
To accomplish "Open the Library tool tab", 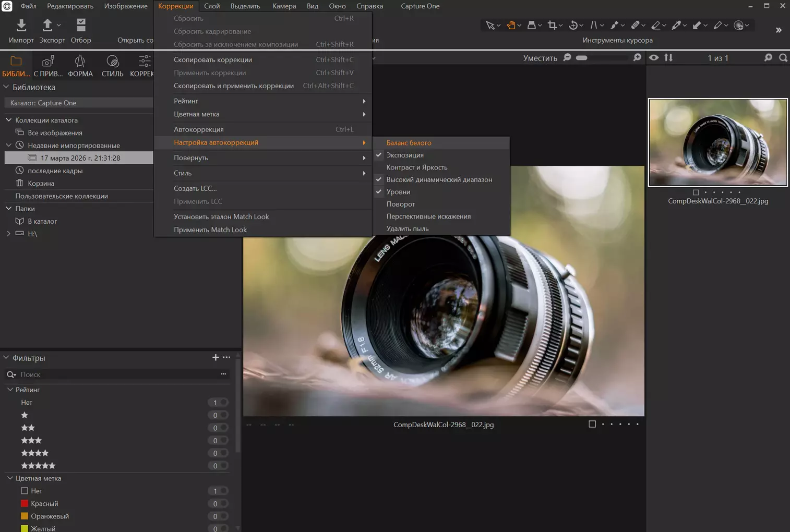I will pos(16,66).
